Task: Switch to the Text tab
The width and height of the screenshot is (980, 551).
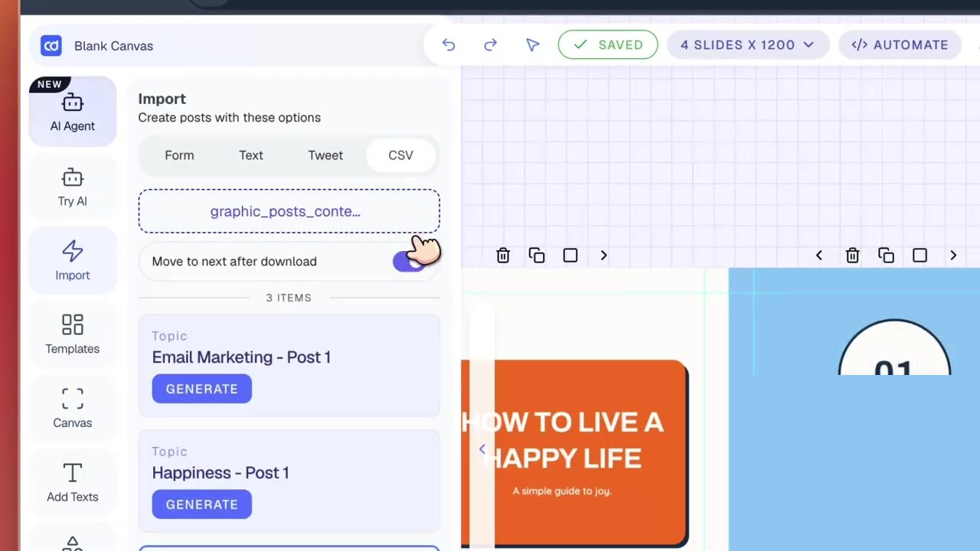Action: coord(251,155)
